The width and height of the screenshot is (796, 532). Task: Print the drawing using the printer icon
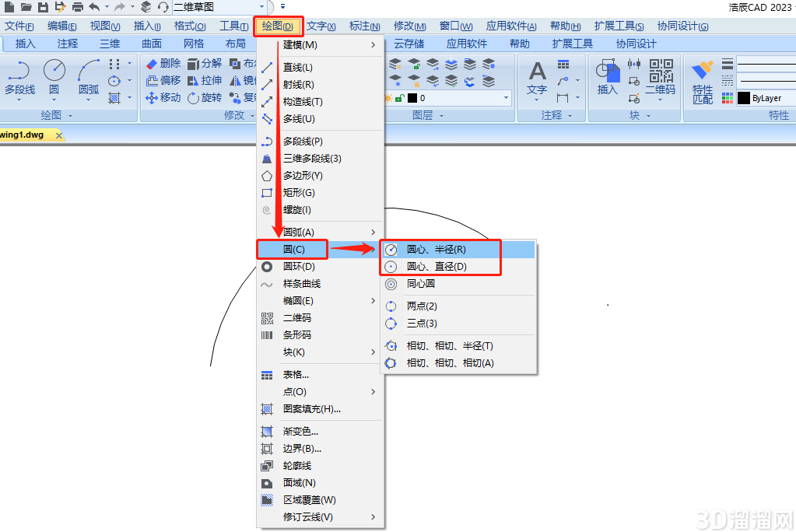pyautogui.click(x=78, y=6)
